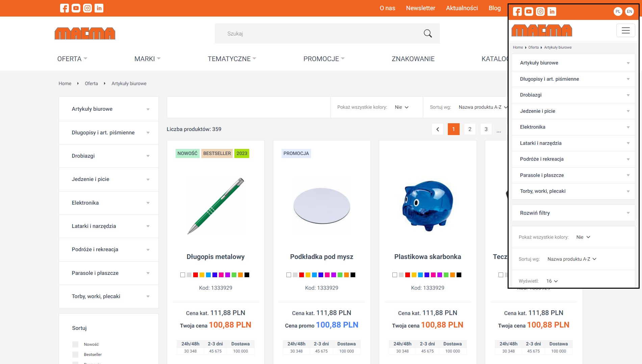Switch language to PL

click(x=618, y=11)
